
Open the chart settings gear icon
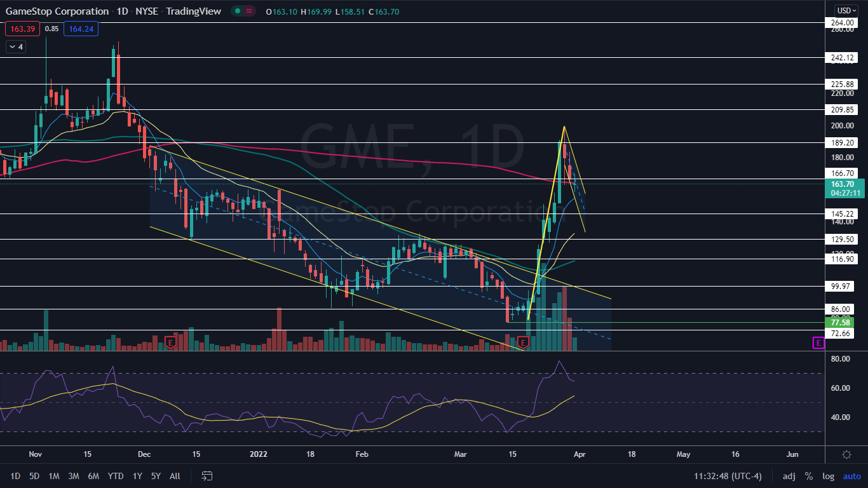846,455
